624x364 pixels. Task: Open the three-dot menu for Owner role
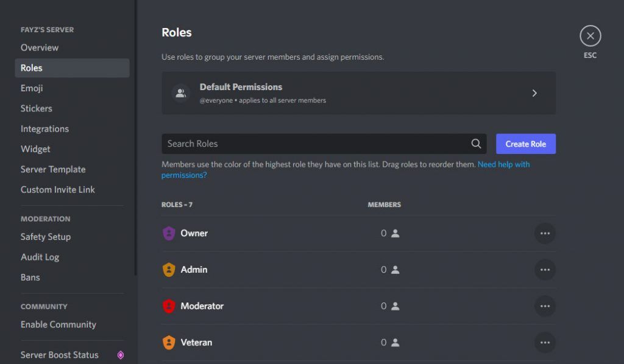(x=545, y=233)
